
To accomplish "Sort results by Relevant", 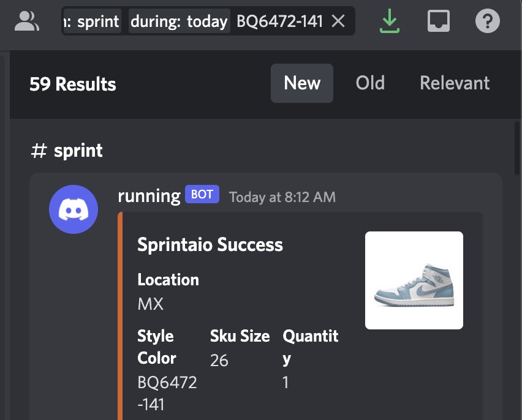I will pyautogui.click(x=455, y=83).
